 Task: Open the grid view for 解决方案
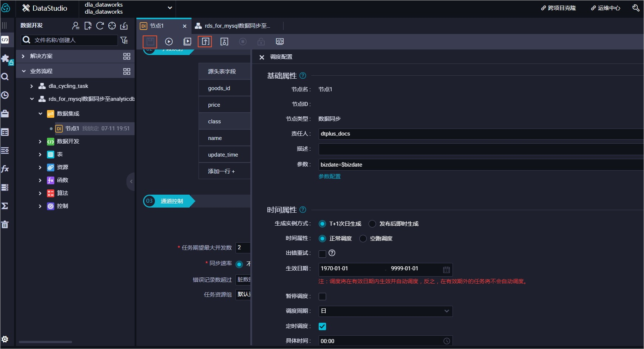pos(127,56)
